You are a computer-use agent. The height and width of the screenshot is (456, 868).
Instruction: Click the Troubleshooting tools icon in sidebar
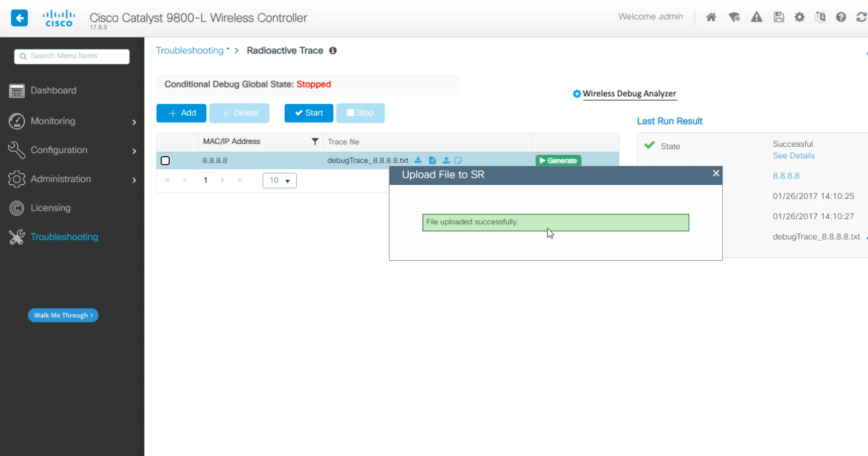tap(17, 237)
